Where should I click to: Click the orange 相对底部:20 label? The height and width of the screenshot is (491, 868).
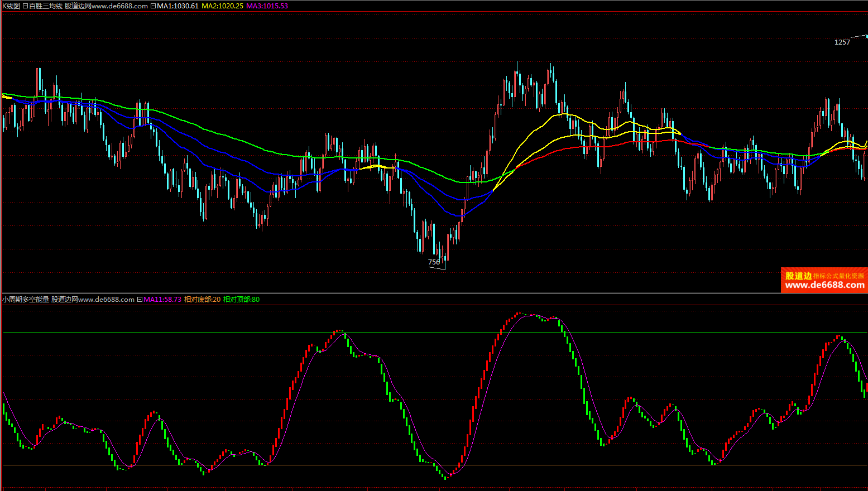coord(202,300)
